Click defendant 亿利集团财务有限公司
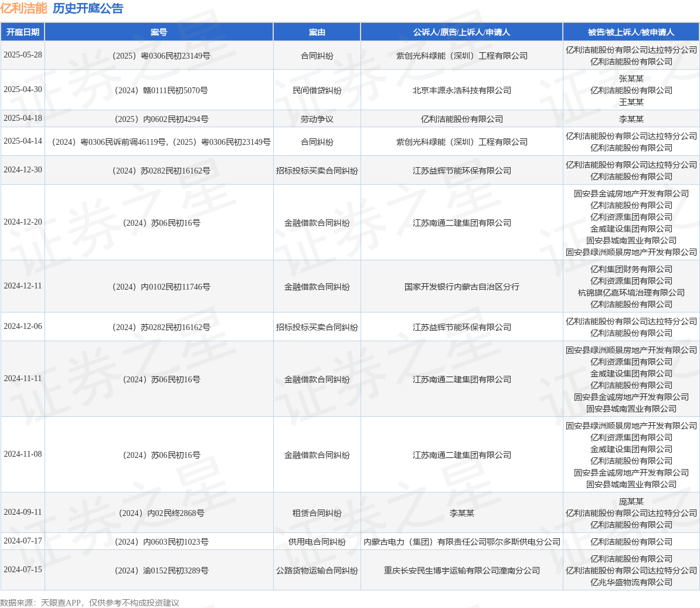700x608 pixels. pos(631,269)
